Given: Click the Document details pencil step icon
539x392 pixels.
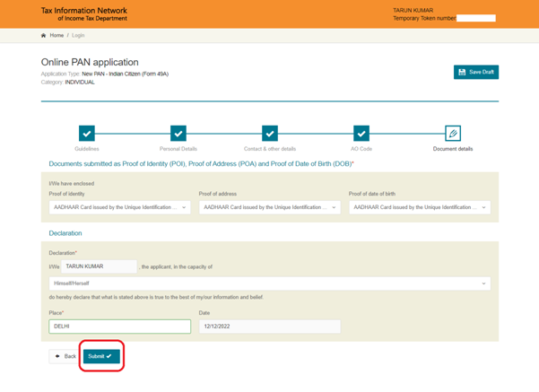Looking at the screenshot, I should tap(453, 133).
